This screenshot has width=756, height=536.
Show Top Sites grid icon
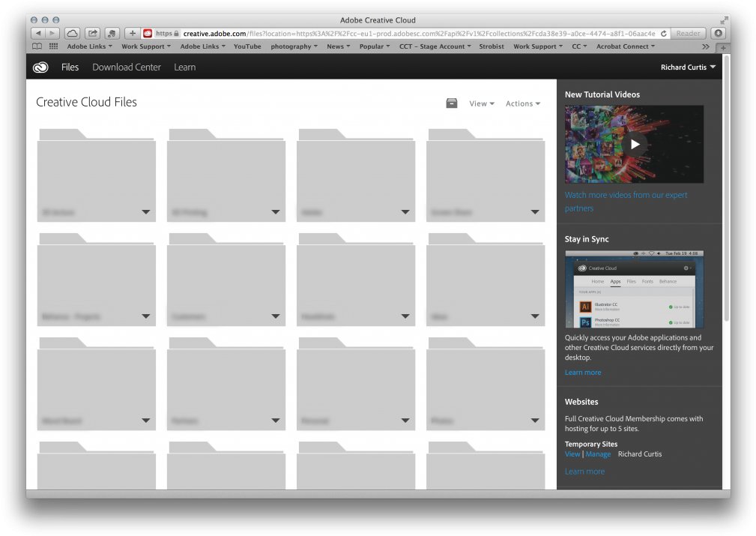pyautogui.click(x=53, y=46)
